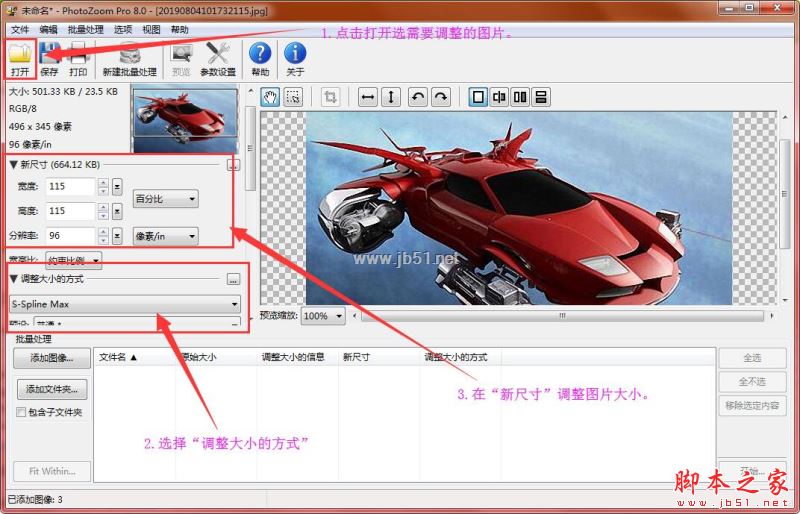Open the S-Spline Max method dropdown
This screenshot has width=800, height=514.
click(125, 303)
